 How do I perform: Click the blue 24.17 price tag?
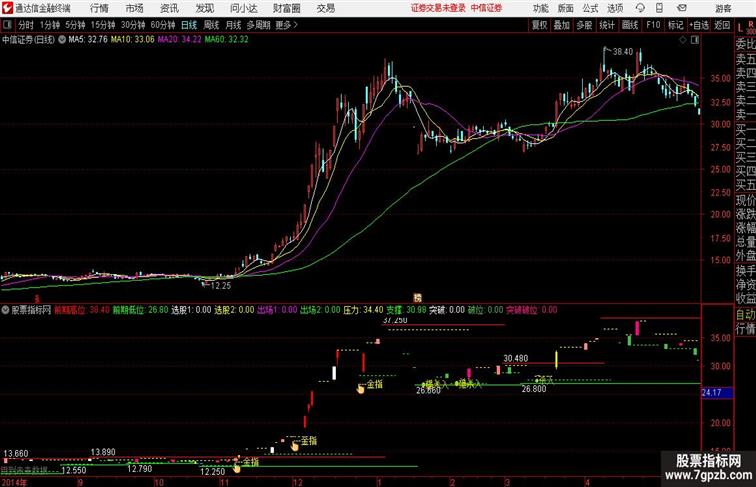tap(717, 392)
